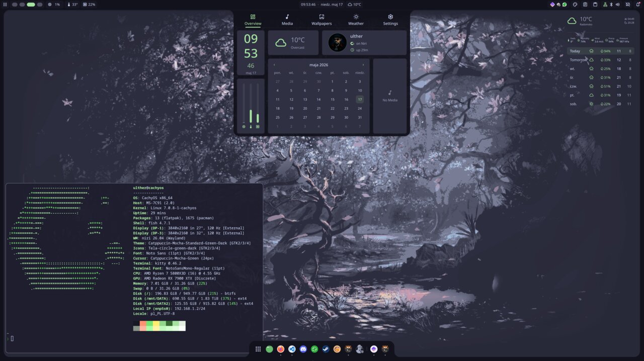Click the memory bar in overview panel
This screenshot has height=361, width=644.
click(x=258, y=103)
